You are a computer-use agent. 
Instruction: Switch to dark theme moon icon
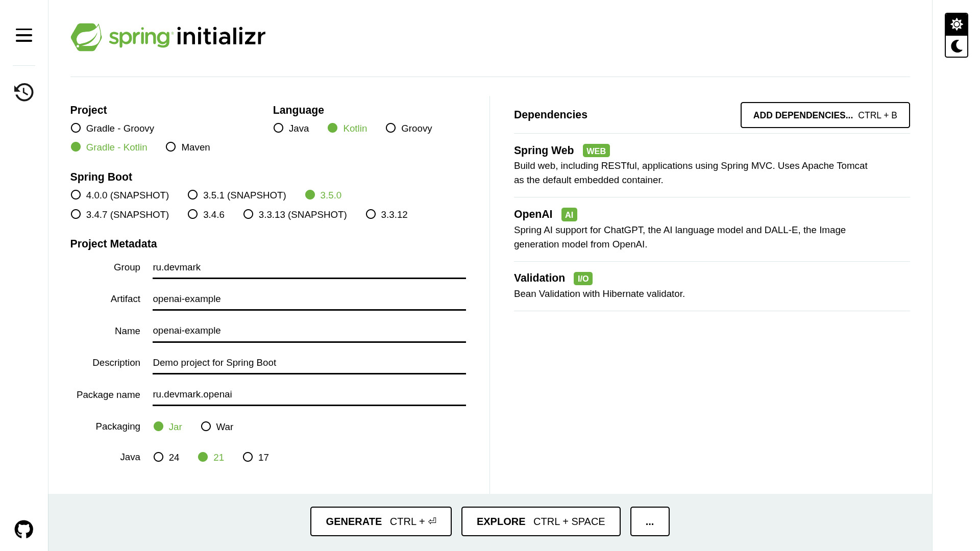click(957, 46)
